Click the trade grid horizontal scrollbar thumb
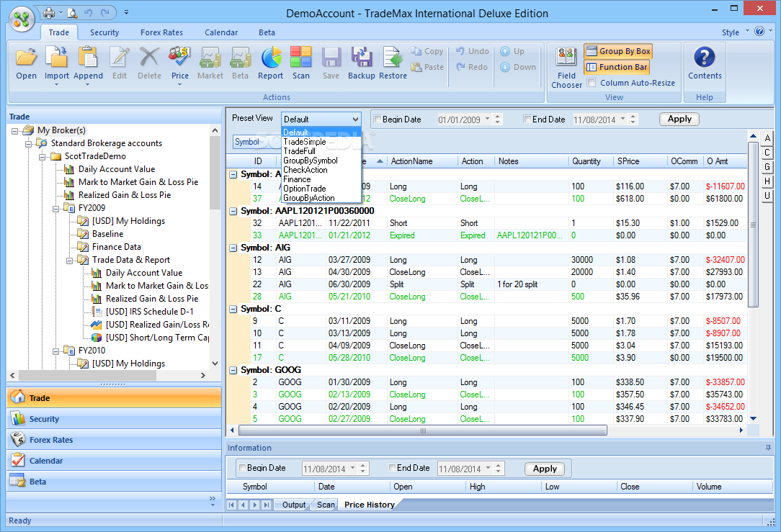Image resolution: width=781 pixels, height=532 pixels. click(423, 430)
